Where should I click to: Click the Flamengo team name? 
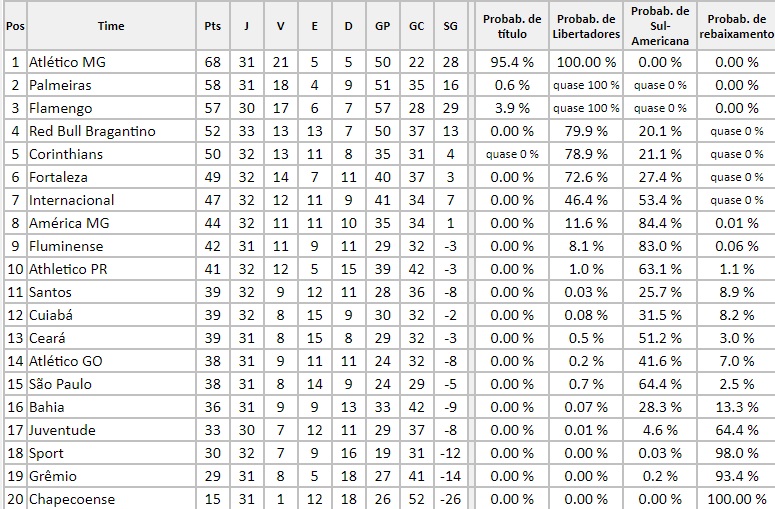click(59, 108)
